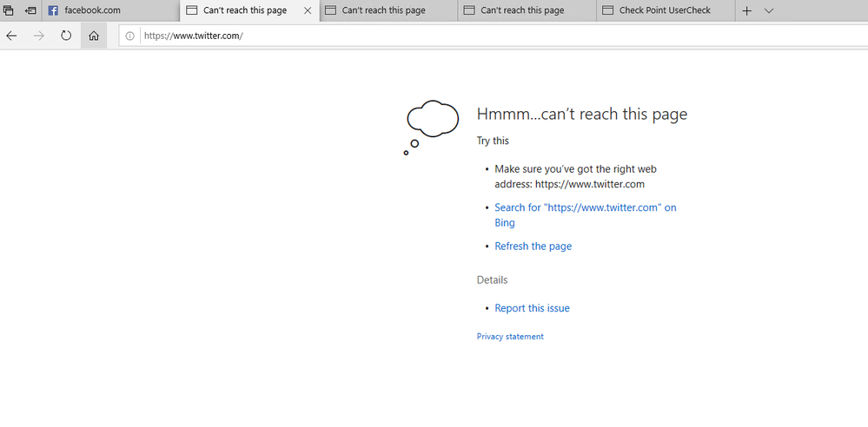The width and height of the screenshot is (868, 427).
Task: Open the home page button
Action: (94, 36)
